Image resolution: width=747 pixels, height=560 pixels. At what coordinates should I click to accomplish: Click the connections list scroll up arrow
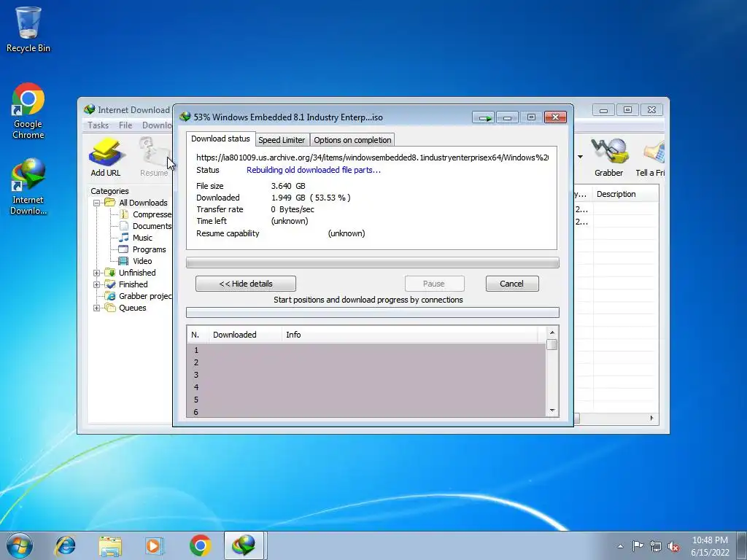point(551,332)
